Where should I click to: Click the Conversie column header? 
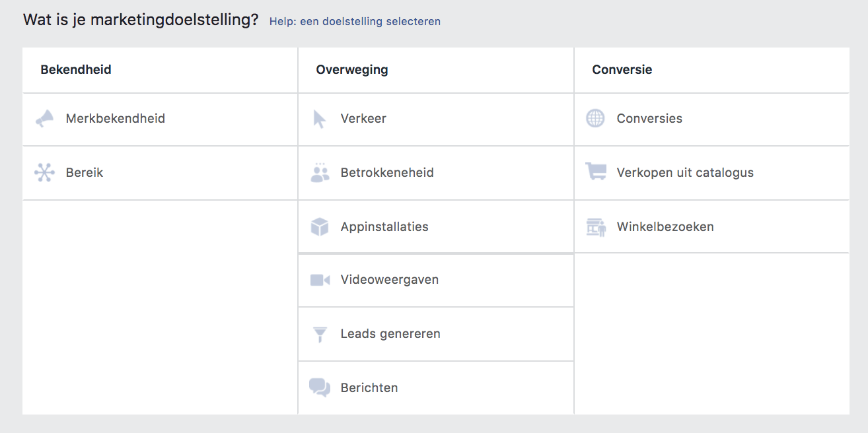pyautogui.click(x=622, y=69)
